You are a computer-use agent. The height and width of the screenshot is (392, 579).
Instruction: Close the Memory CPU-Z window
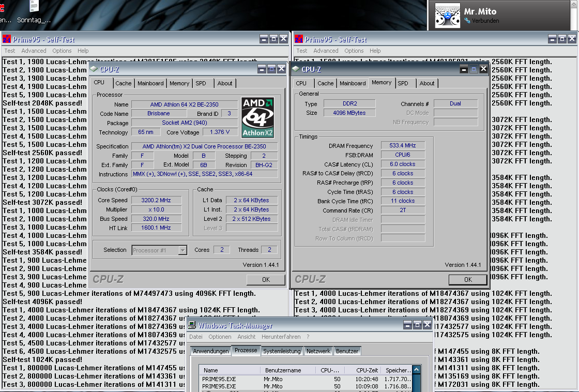[x=483, y=69]
